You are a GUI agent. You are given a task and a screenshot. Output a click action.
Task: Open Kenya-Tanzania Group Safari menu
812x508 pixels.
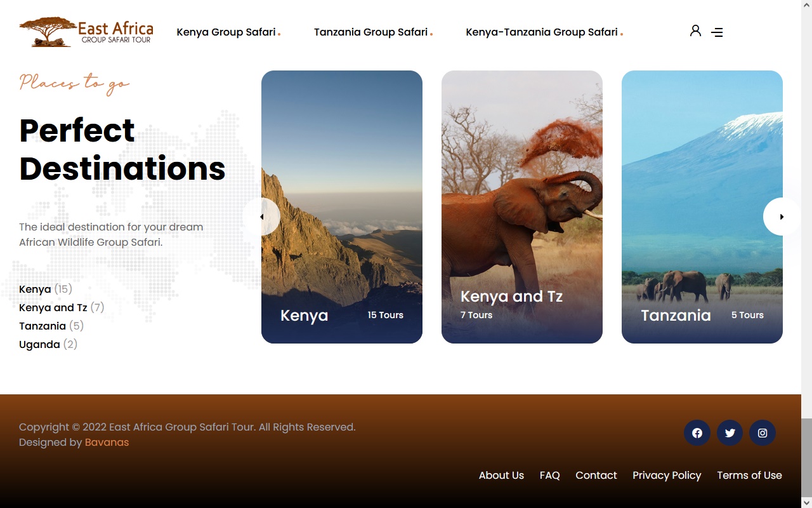(x=544, y=32)
